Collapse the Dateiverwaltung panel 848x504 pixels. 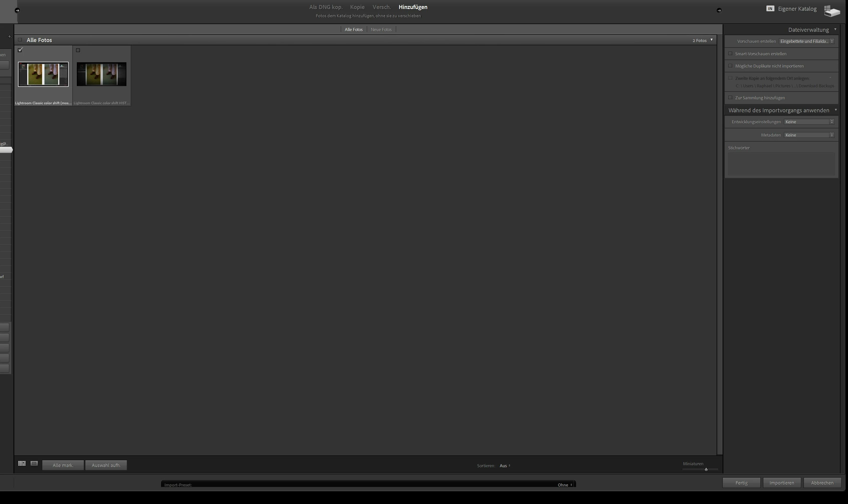(x=835, y=30)
